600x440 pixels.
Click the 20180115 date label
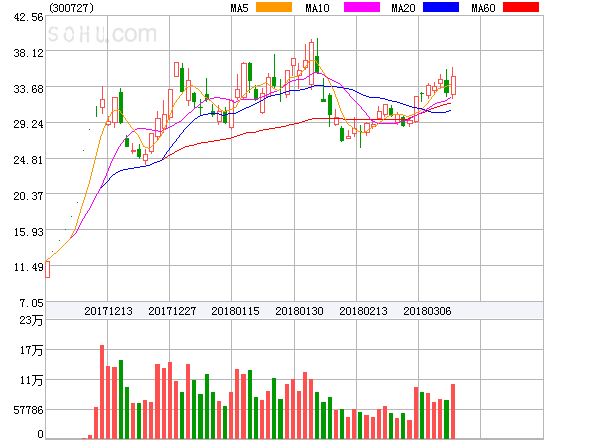(235, 311)
